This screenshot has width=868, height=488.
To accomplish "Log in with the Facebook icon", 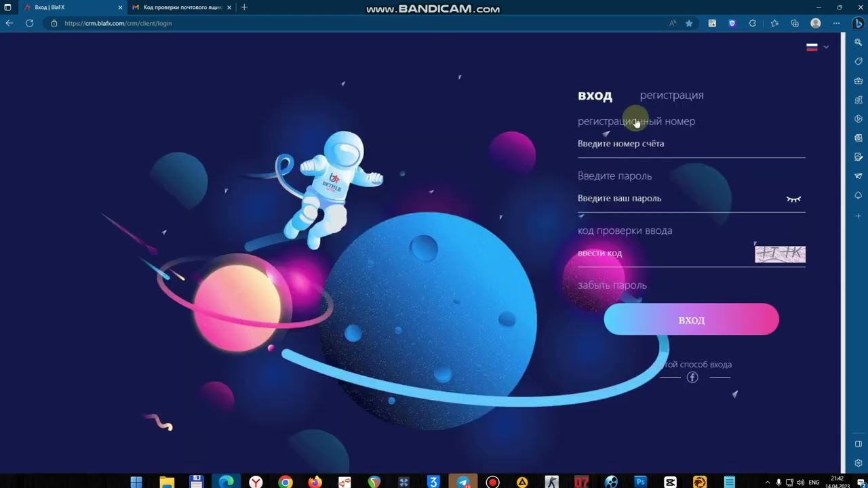I will 692,378.
